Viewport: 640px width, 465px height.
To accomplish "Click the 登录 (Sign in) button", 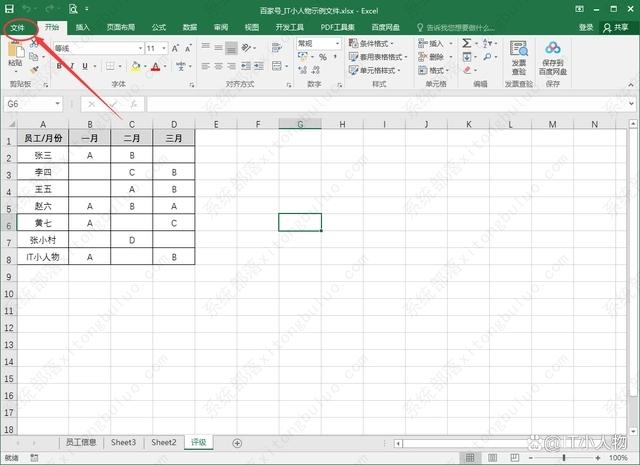I will coord(586,28).
